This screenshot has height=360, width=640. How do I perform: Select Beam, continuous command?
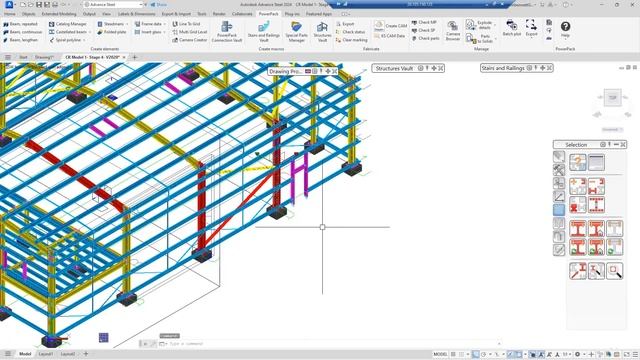pyautogui.click(x=22, y=32)
